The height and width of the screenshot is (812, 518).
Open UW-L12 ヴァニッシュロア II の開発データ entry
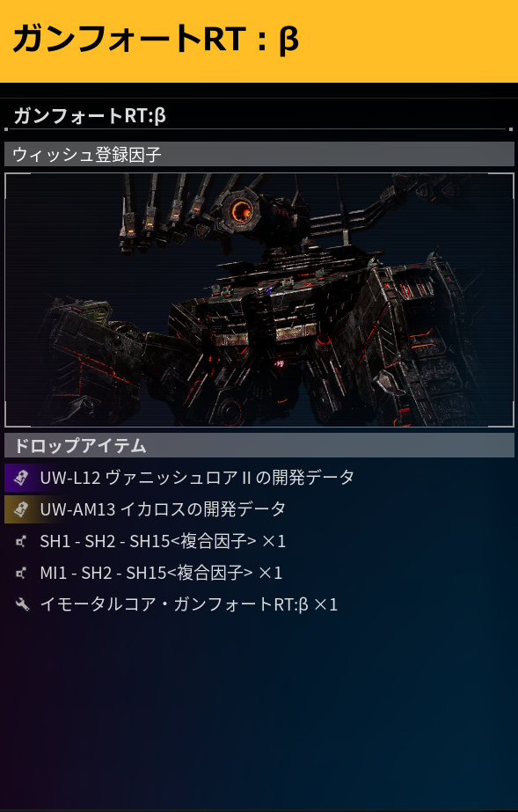point(197,478)
